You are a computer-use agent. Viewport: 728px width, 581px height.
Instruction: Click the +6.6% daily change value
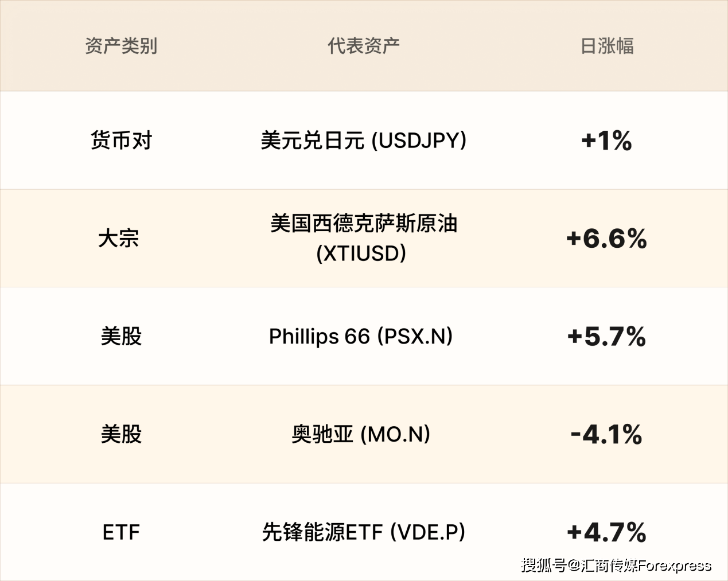[606, 239]
